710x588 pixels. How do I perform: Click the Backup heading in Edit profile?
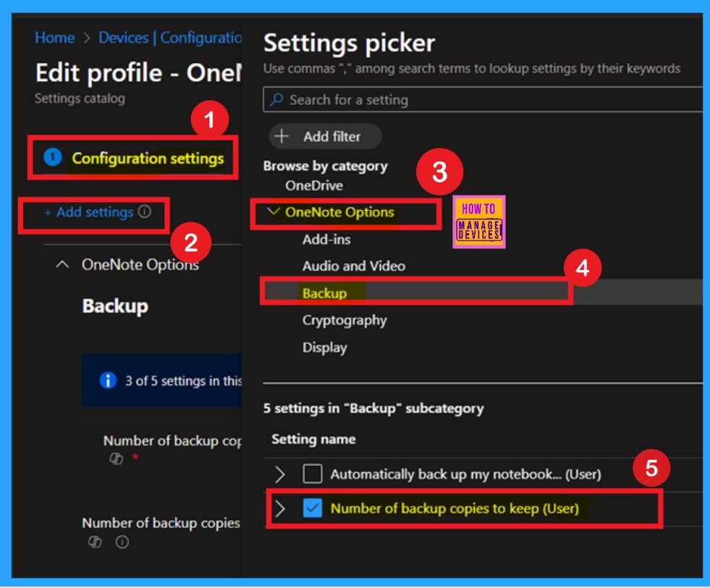(115, 306)
